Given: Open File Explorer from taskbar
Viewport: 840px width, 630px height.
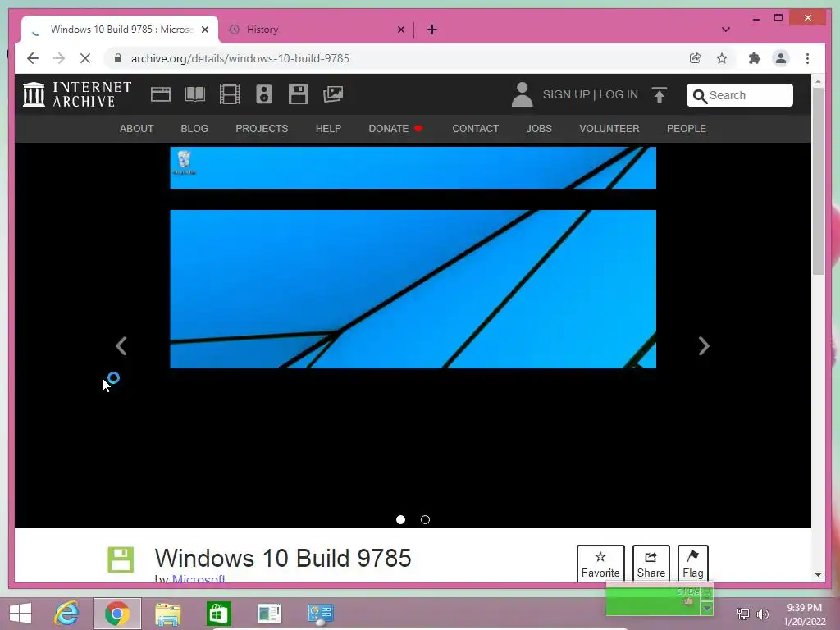Looking at the screenshot, I should click(x=167, y=614).
